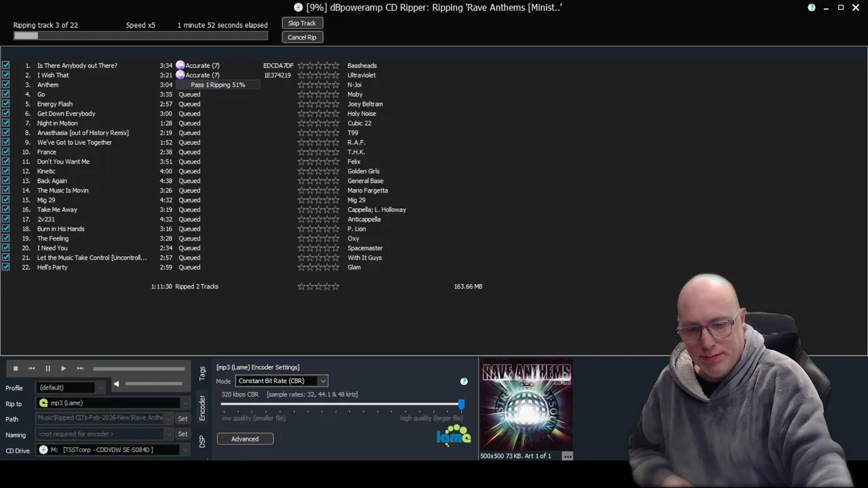Image resolution: width=868 pixels, height=488 pixels.
Task: Click the mp3 (Lame) encoder icon
Action: 43,403
